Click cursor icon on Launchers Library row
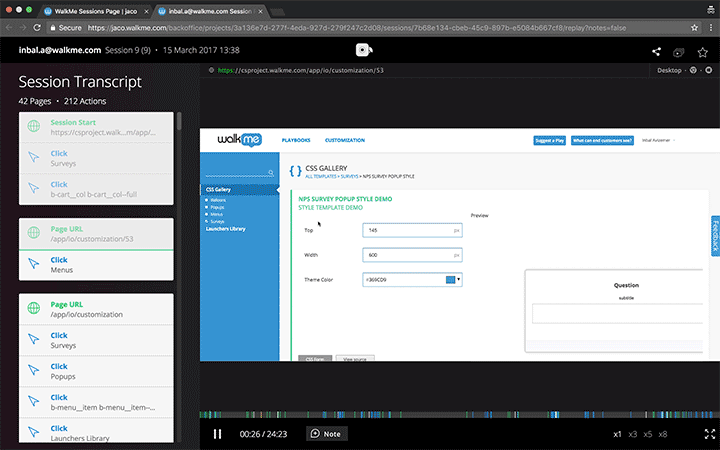This screenshot has height=450, width=720. [x=34, y=432]
